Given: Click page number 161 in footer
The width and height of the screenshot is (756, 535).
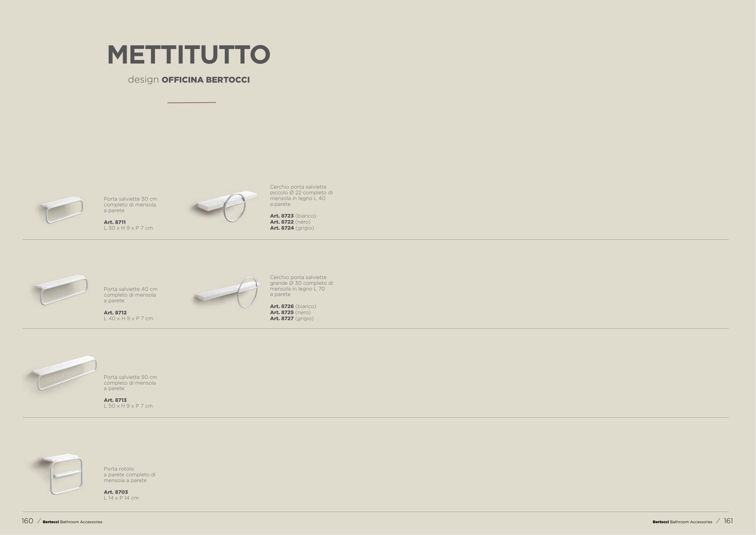Looking at the screenshot, I should (728, 521).
